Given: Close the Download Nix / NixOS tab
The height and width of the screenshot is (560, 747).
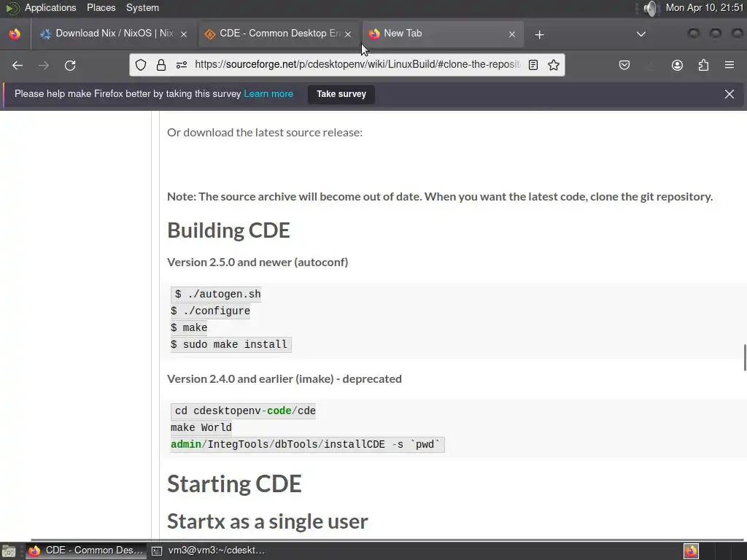Looking at the screenshot, I should tap(184, 34).
